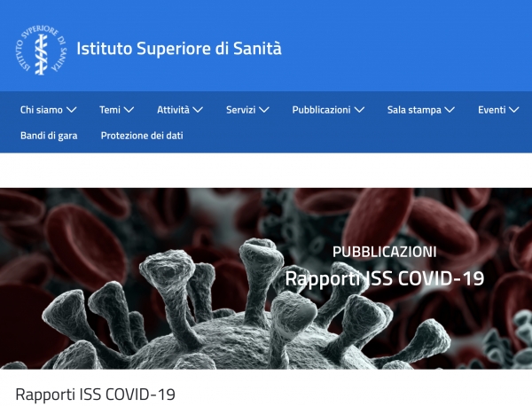Expand the chevron next to Pubblicazioni
Screen dimensions: 532x406
(x=359, y=110)
